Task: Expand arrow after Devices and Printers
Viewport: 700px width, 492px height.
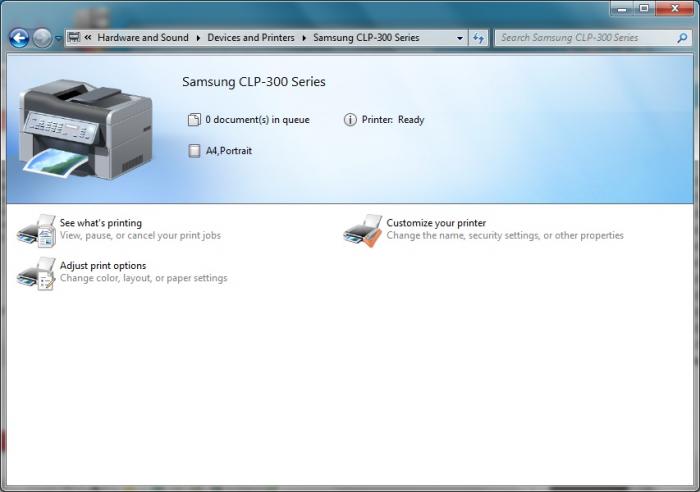Action: pyautogui.click(x=304, y=38)
